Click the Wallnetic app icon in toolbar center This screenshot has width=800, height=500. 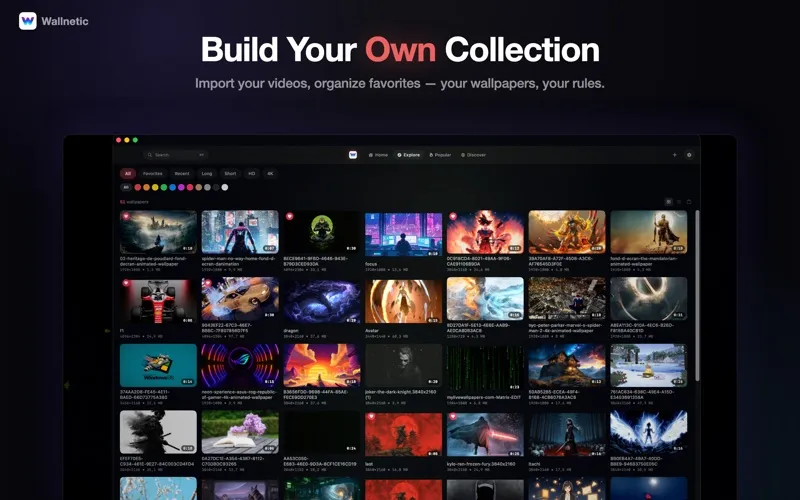353,155
